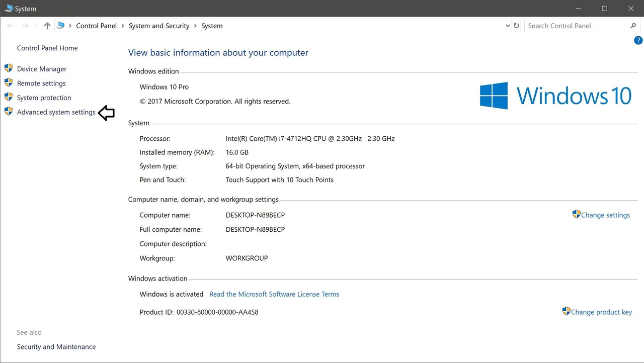The height and width of the screenshot is (363, 644).
Task: Open the recent locations dropdown arrow
Action: tap(36, 26)
